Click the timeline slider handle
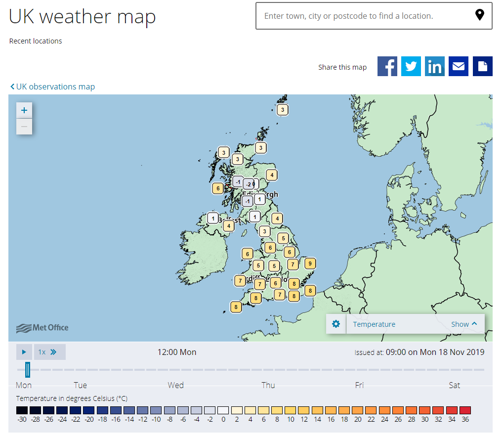The height and width of the screenshot is (439, 504). coord(28,369)
